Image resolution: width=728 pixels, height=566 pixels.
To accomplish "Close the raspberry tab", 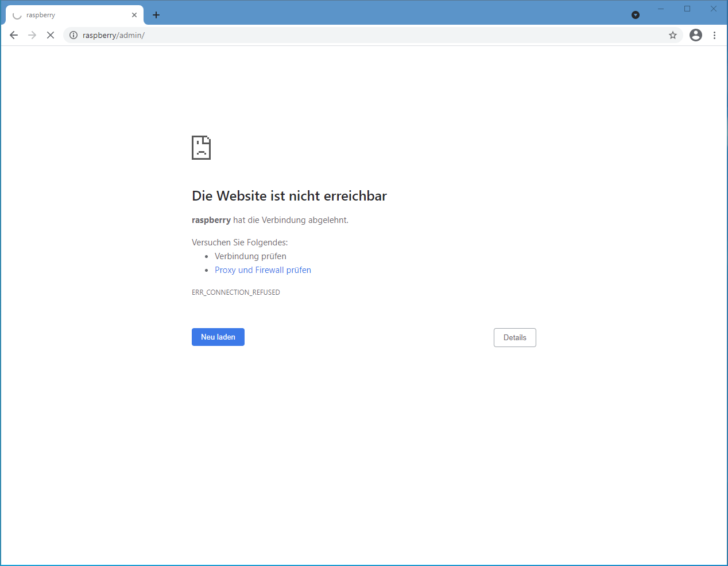I will [134, 15].
